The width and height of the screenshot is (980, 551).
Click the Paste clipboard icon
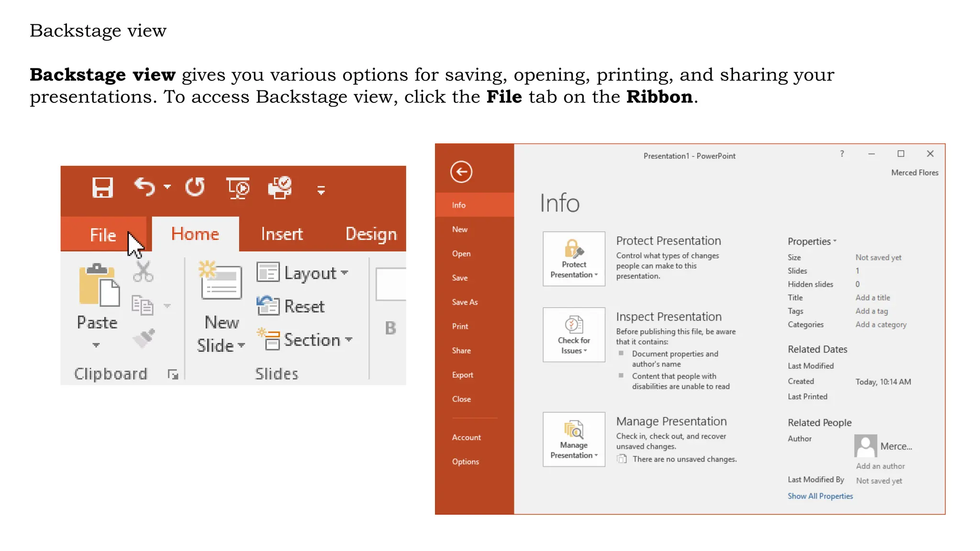point(99,285)
